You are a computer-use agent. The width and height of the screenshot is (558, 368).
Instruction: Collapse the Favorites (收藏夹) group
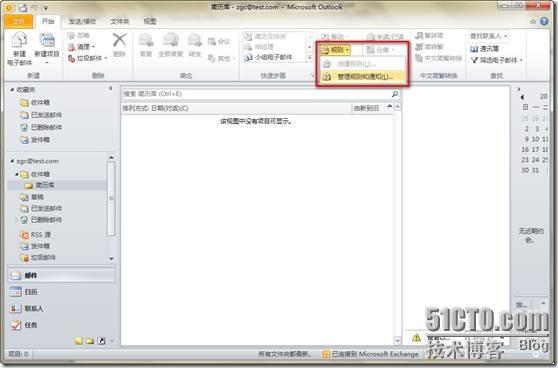point(12,90)
